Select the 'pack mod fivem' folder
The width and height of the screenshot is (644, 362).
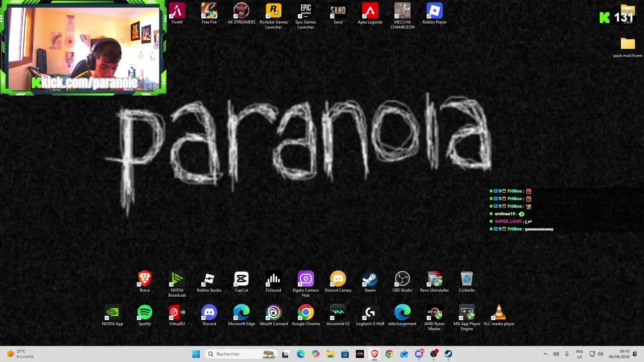pyautogui.click(x=628, y=48)
